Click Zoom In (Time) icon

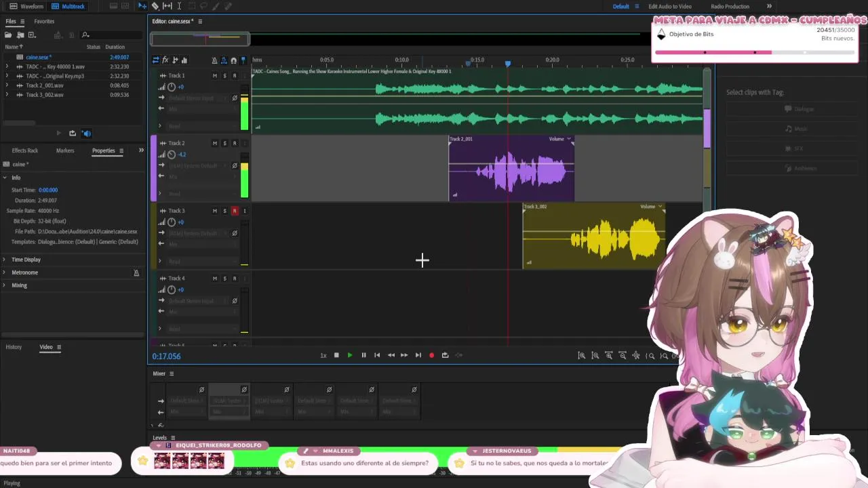(608, 355)
